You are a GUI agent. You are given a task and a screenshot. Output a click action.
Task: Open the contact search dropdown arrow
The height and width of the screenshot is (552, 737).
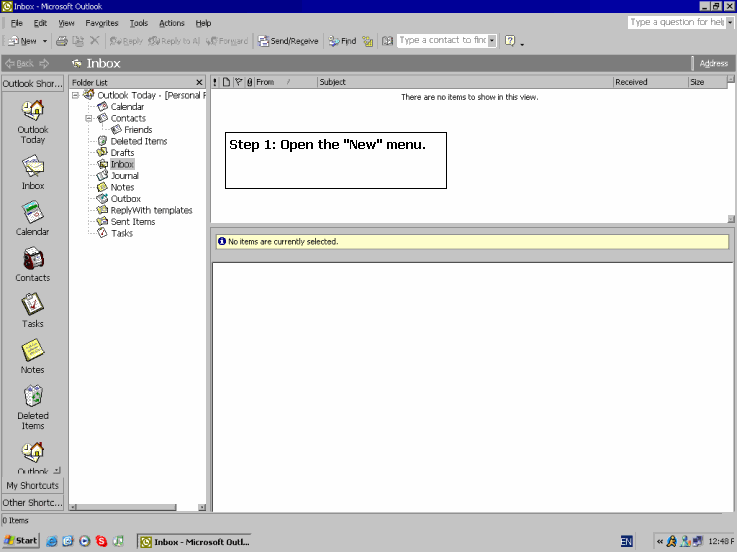[492, 40]
